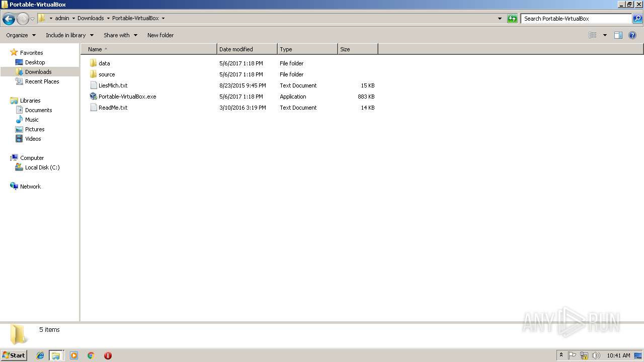Select Computer in the navigation pane
This screenshot has height=362, width=644.
point(32,158)
